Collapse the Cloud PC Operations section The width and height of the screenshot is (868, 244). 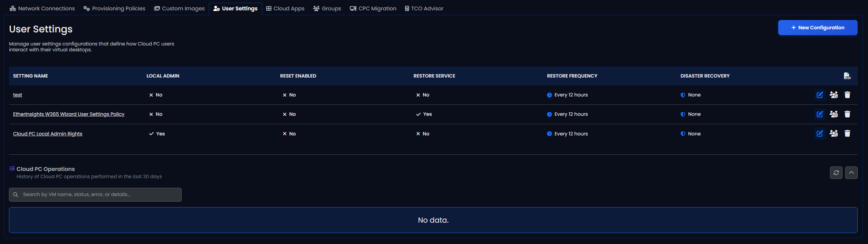[851, 173]
